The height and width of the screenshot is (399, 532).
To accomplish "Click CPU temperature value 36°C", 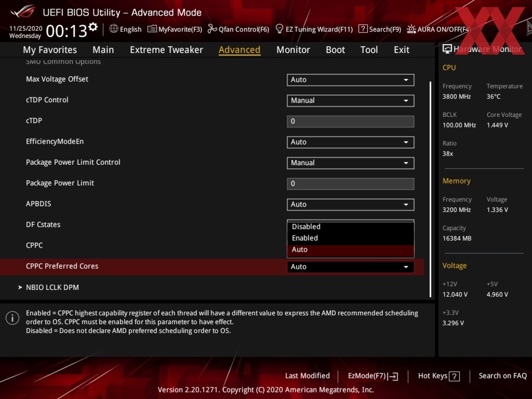I will click(x=493, y=96).
